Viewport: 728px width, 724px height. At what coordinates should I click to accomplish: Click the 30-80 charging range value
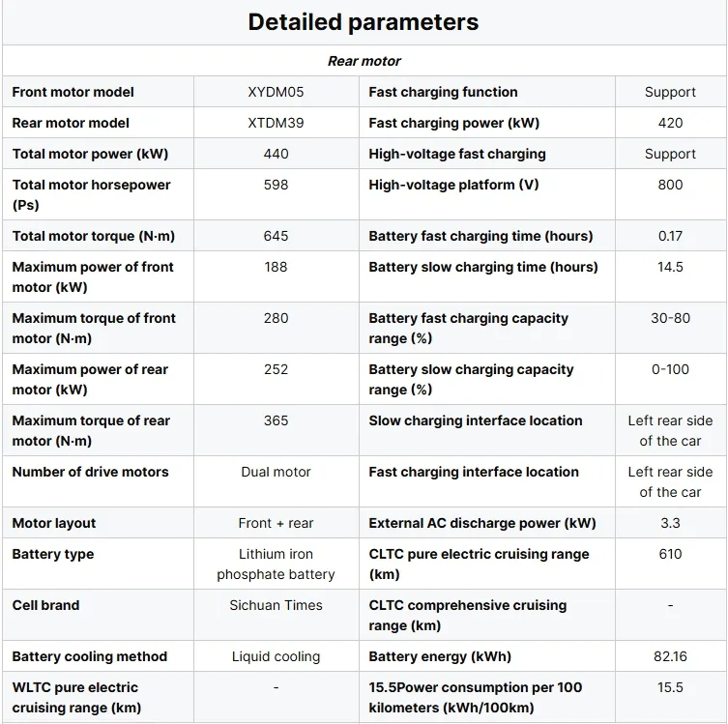670,318
